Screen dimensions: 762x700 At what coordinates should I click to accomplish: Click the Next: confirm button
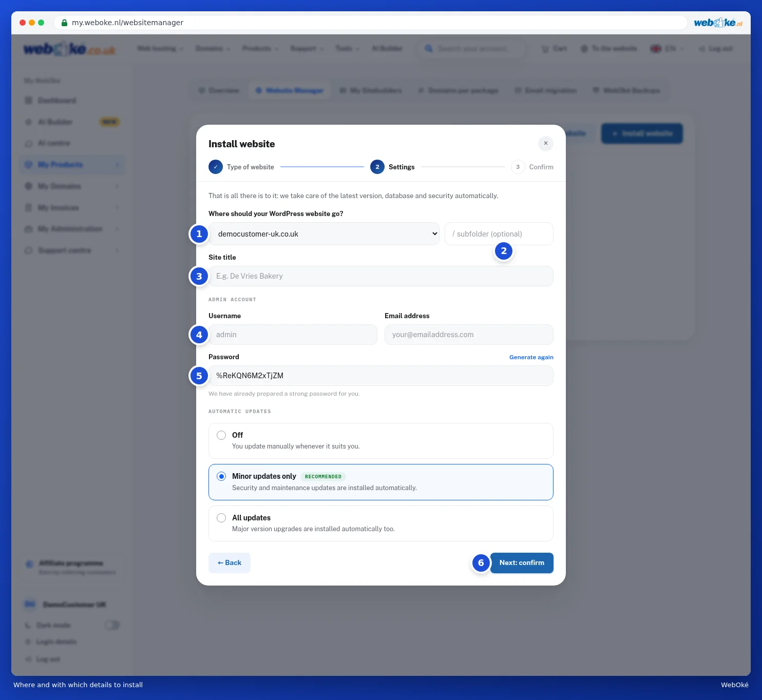click(x=522, y=563)
